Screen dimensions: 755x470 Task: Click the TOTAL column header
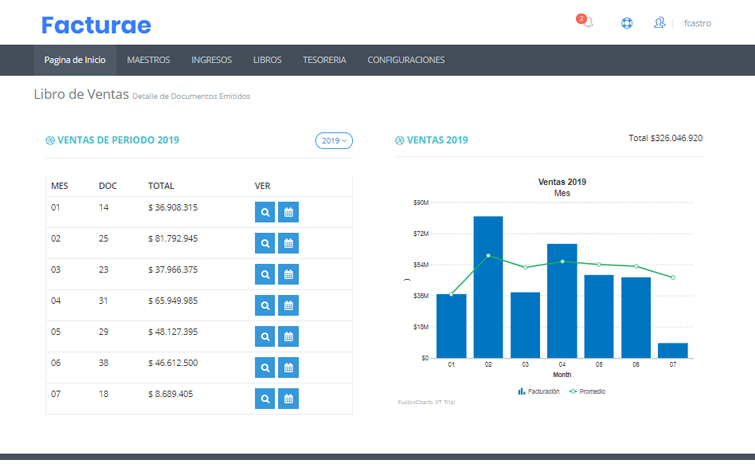point(161,186)
